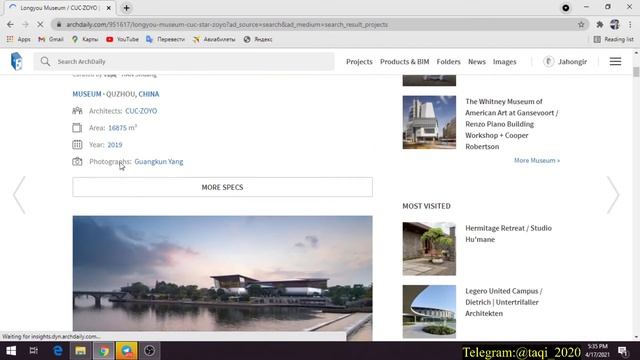
Task: Open the Reading list
Action: [613, 39]
